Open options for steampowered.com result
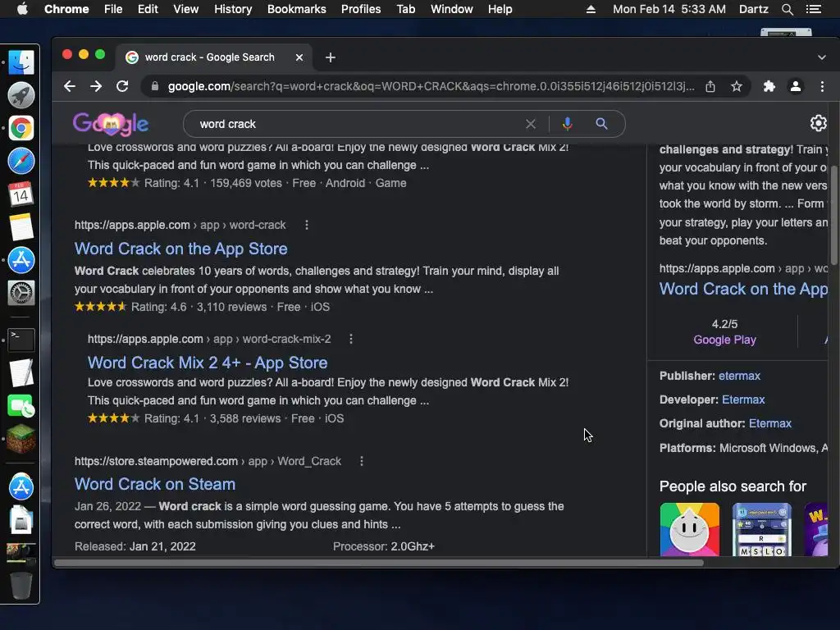 pos(362,461)
